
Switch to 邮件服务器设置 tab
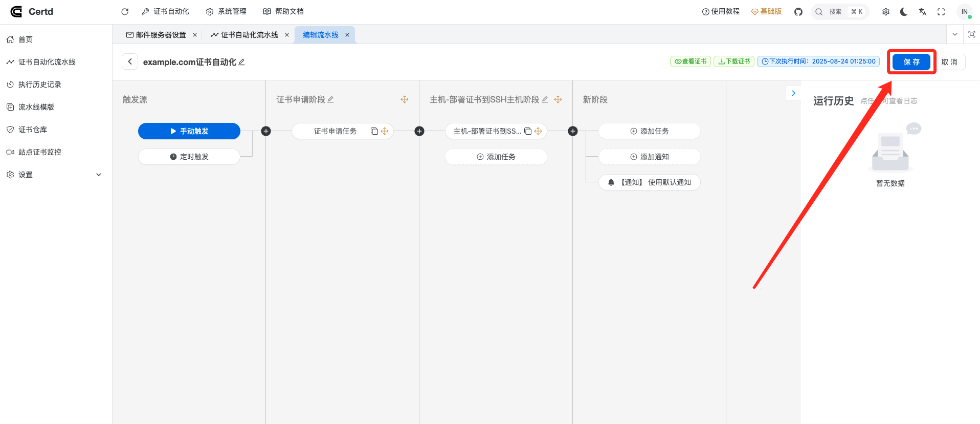click(x=157, y=35)
